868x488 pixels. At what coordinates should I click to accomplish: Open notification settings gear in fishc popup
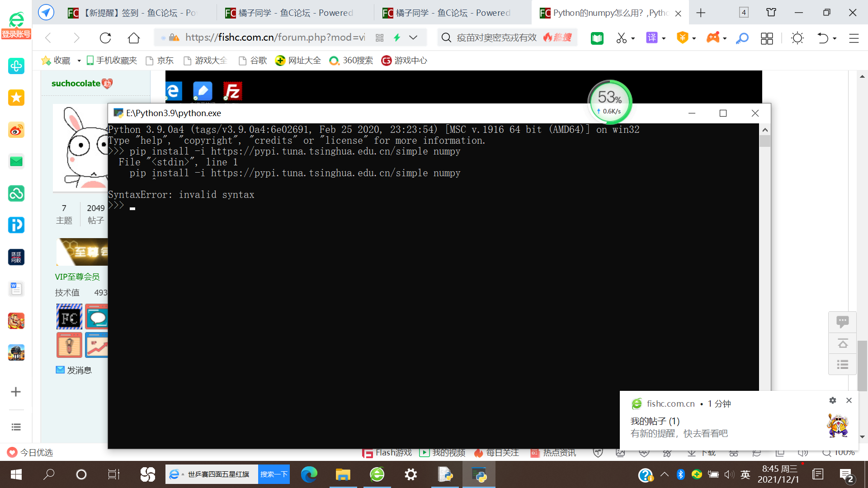point(833,400)
